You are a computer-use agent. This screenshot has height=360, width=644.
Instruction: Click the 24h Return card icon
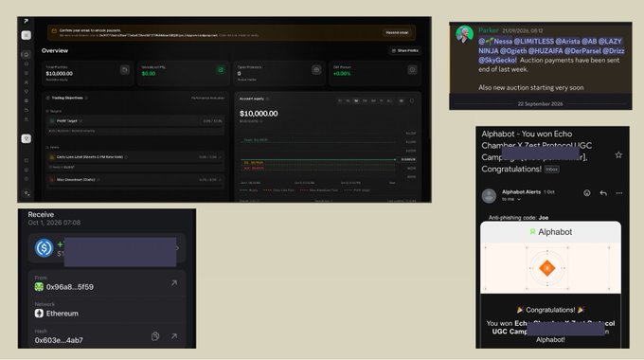pos(412,70)
